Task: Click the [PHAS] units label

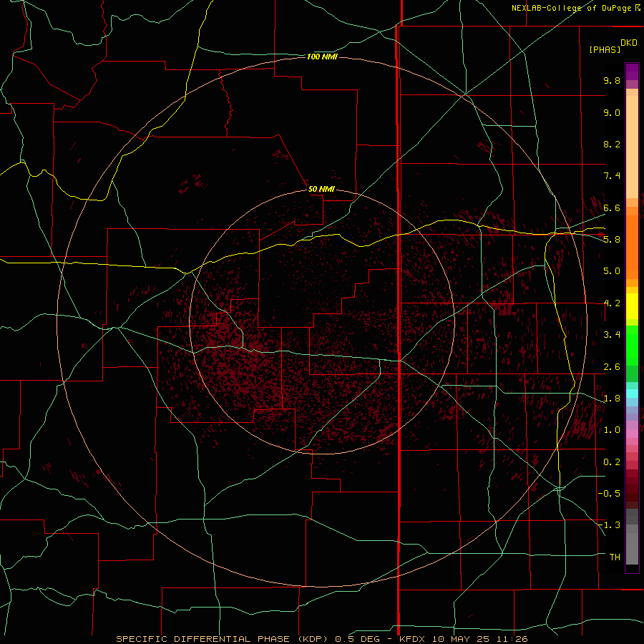Action: pyautogui.click(x=605, y=49)
